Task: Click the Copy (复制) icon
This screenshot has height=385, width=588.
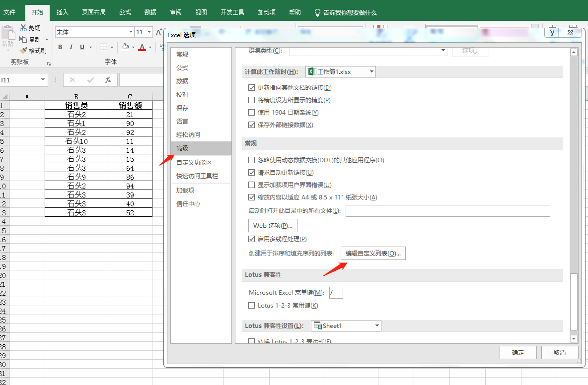Action: pos(23,39)
